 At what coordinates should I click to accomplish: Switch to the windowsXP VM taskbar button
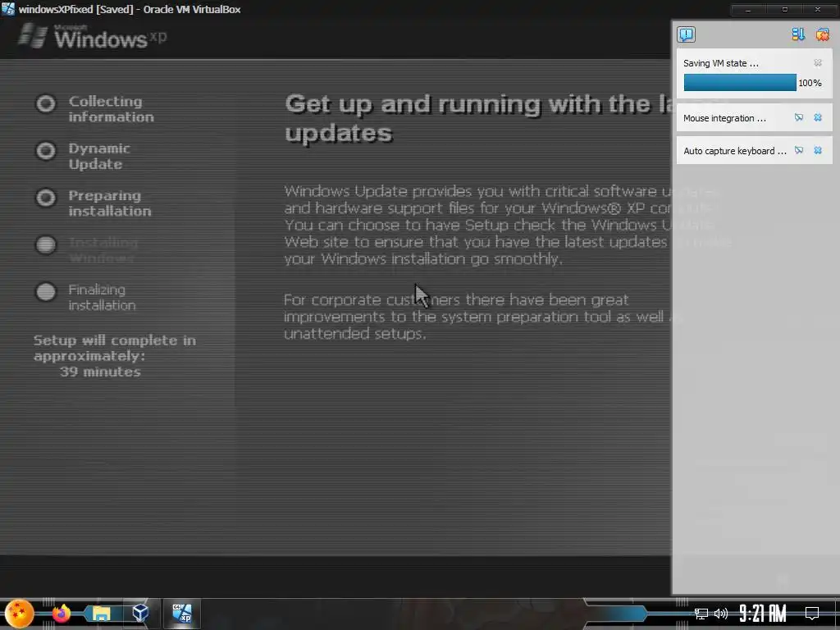pyautogui.click(x=181, y=614)
